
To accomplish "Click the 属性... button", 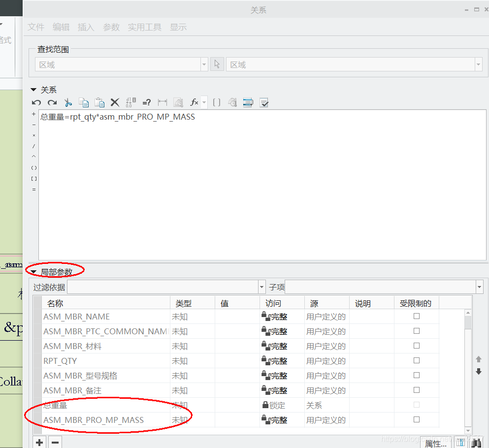I will (436, 444).
